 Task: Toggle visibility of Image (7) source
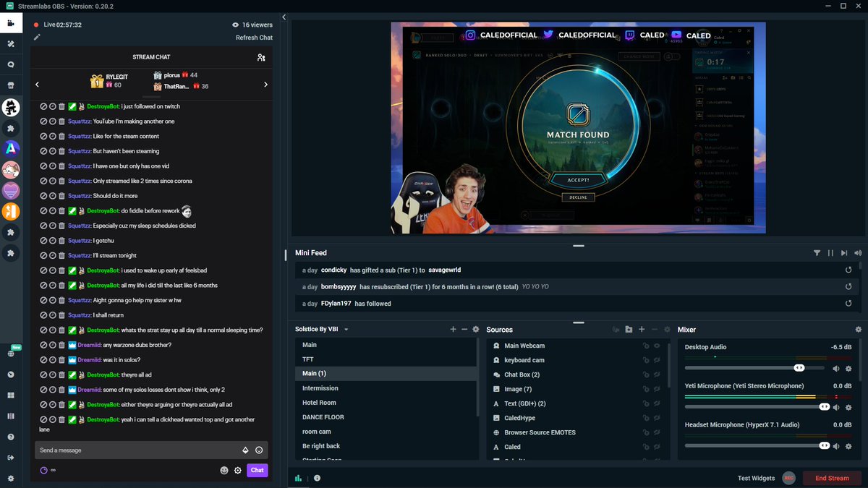point(658,389)
